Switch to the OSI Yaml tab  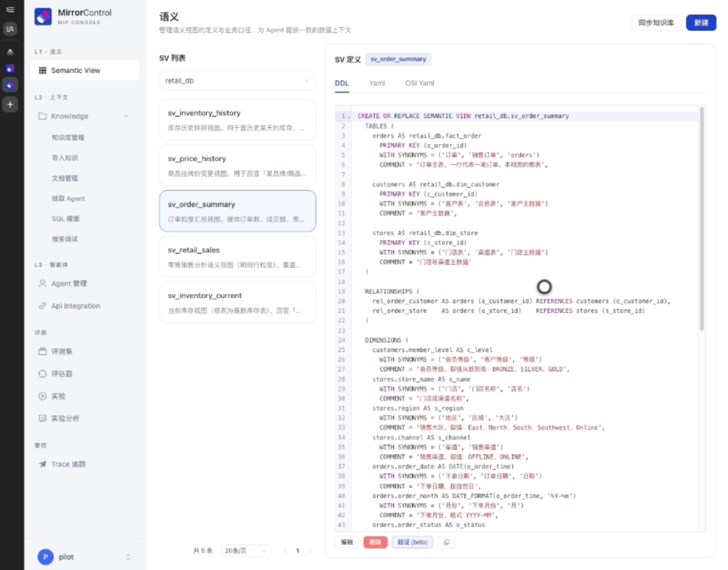(x=420, y=83)
